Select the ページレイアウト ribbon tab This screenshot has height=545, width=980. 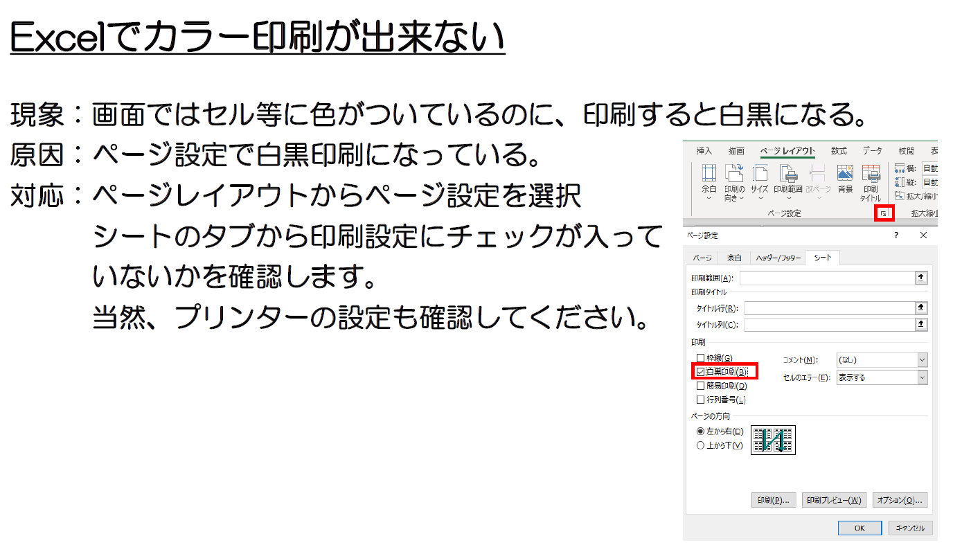(x=787, y=150)
